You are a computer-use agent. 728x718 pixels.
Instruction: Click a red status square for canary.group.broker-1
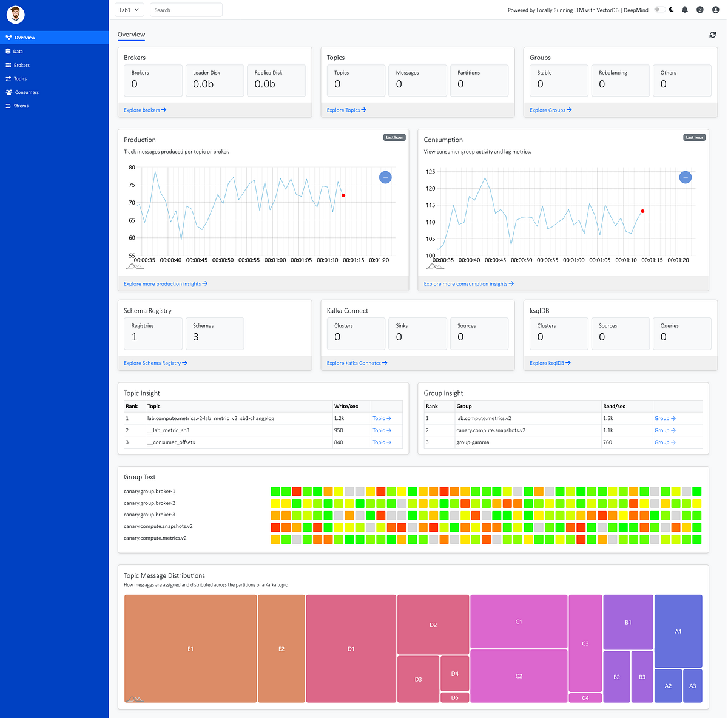pyautogui.click(x=297, y=491)
